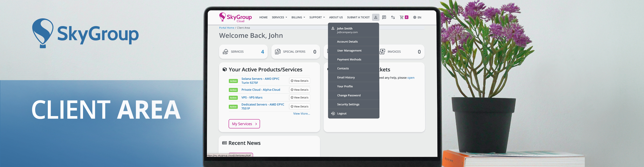Expand the Support dropdown menu
Image resolution: width=644 pixels, height=167 pixels.
(x=317, y=17)
